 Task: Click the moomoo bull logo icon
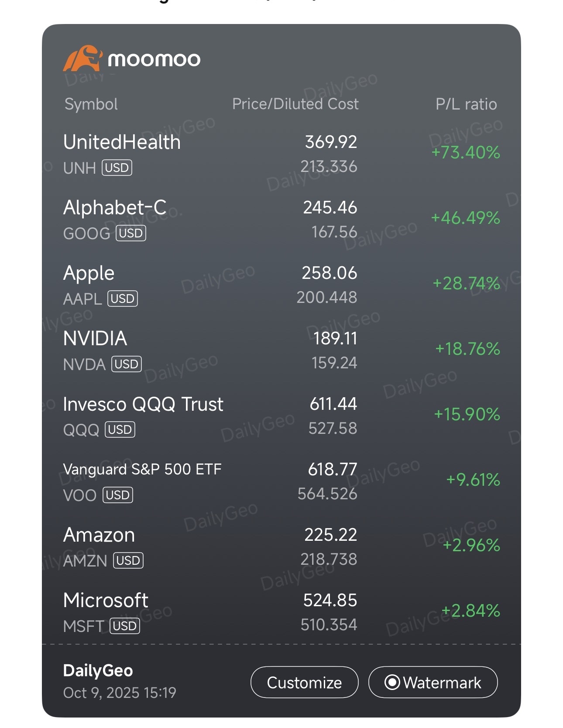pyautogui.click(x=82, y=58)
